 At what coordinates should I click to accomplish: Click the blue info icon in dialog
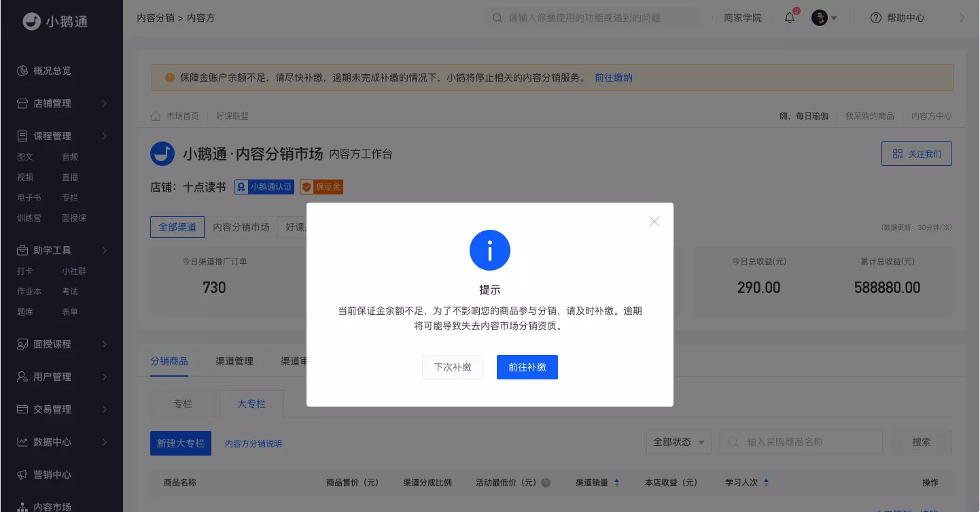(490, 250)
